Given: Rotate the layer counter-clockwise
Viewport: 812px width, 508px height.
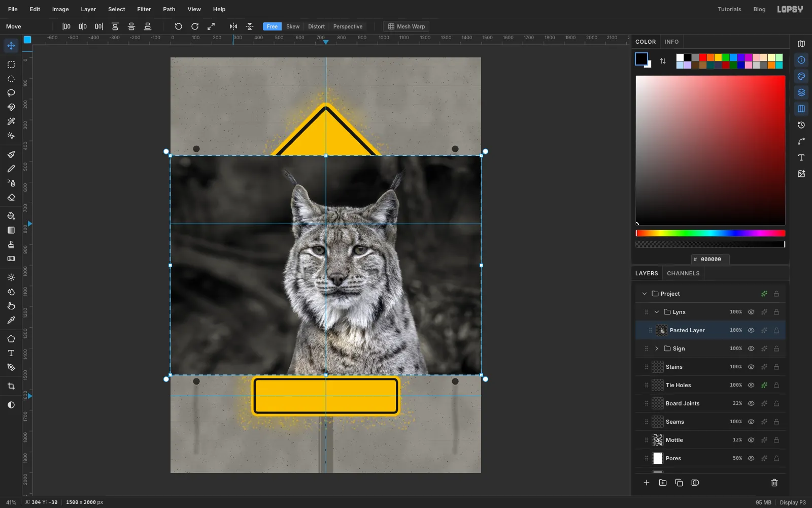Looking at the screenshot, I should 178,26.
